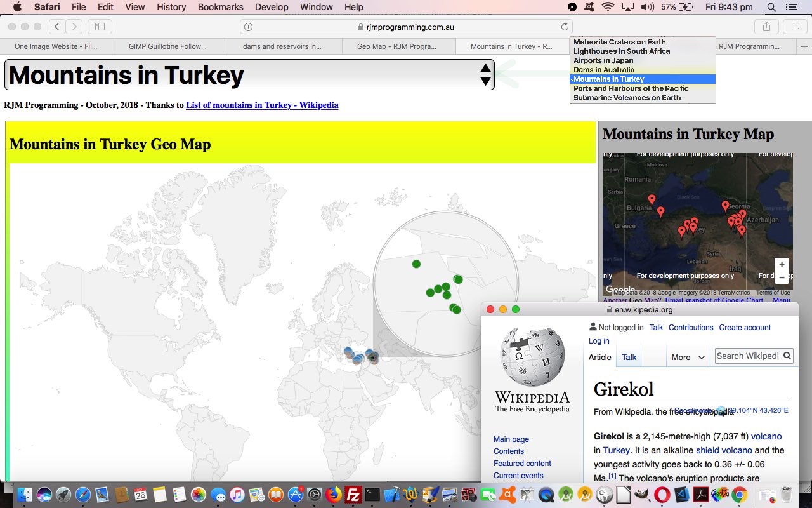Open the File menu
The width and height of the screenshot is (812, 508).
tap(79, 7)
